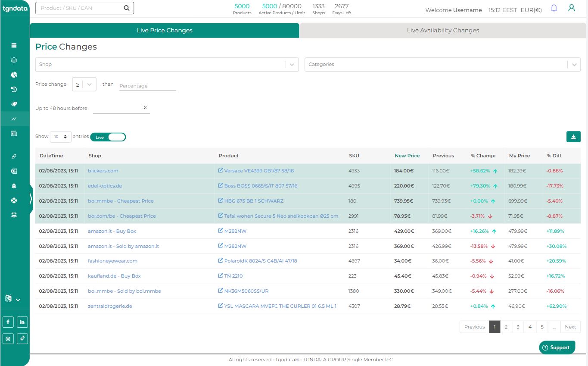Go to pagination page 5
Screen dimensions: 588x366
[x=542, y=327]
